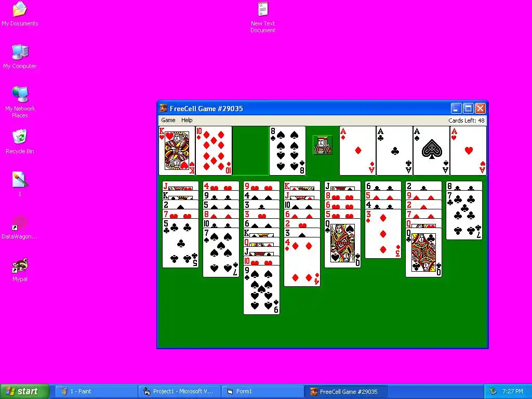Image resolution: width=532 pixels, height=399 pixels.
Task: Select the 4 of Diamonds bottom card
Action: 302,262
